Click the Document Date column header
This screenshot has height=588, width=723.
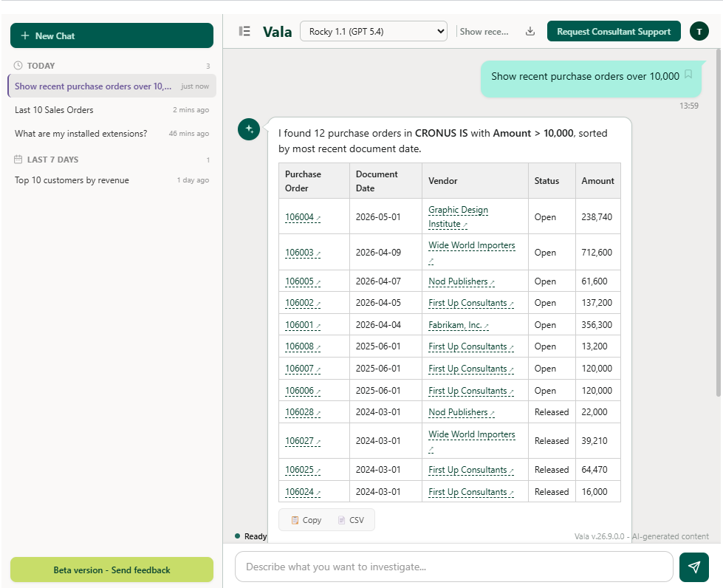click(x=386, y=181)
